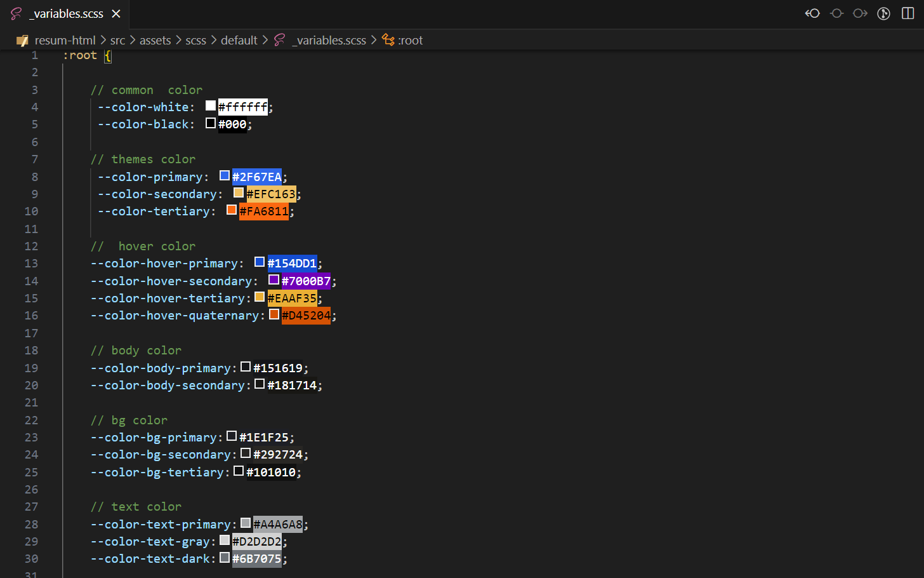Open the resum-html breadcrumb folder

(65, 40)
